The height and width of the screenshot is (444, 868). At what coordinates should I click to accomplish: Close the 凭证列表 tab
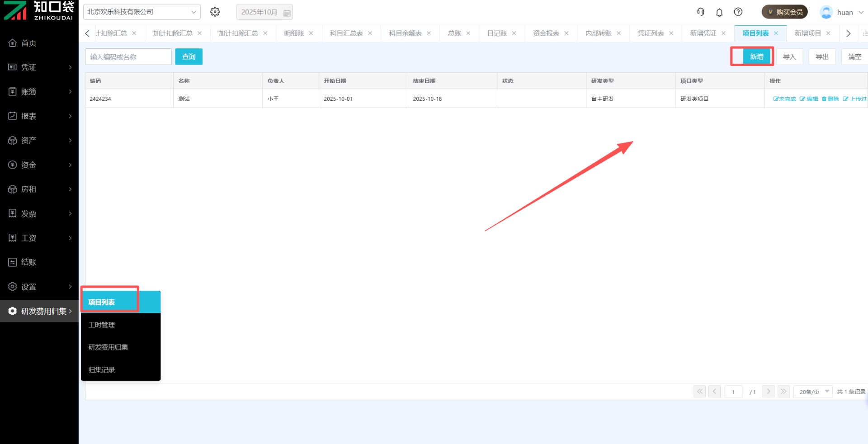click(671, 33)
